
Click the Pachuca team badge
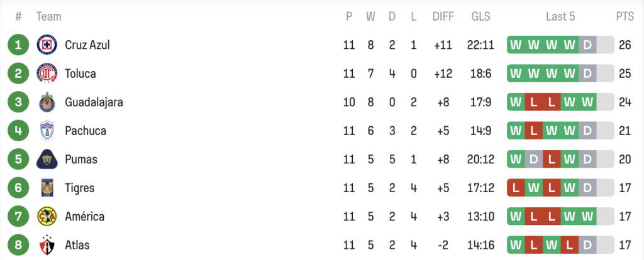47,131
